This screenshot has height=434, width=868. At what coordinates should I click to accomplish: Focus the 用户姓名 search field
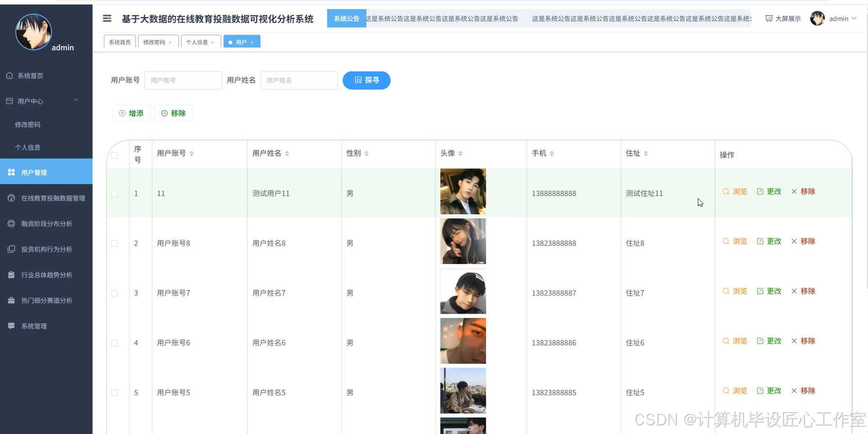[299, 80]
